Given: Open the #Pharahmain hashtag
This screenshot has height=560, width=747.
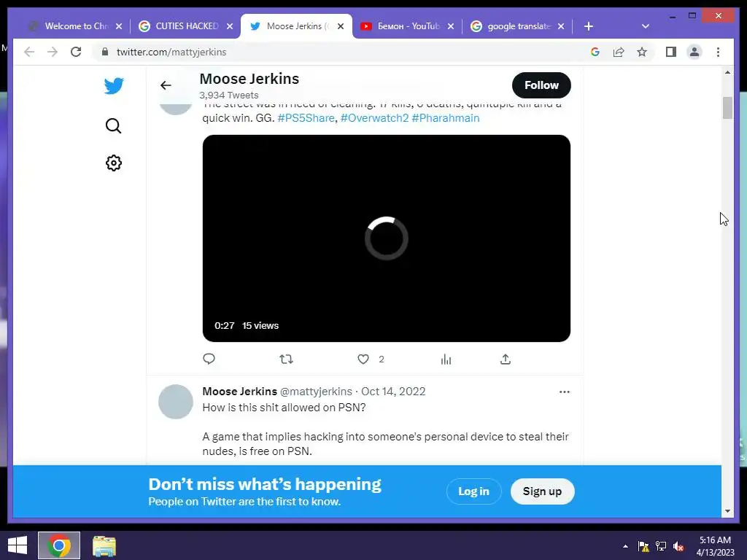Looking at the screenshot, I should [446, 118].
